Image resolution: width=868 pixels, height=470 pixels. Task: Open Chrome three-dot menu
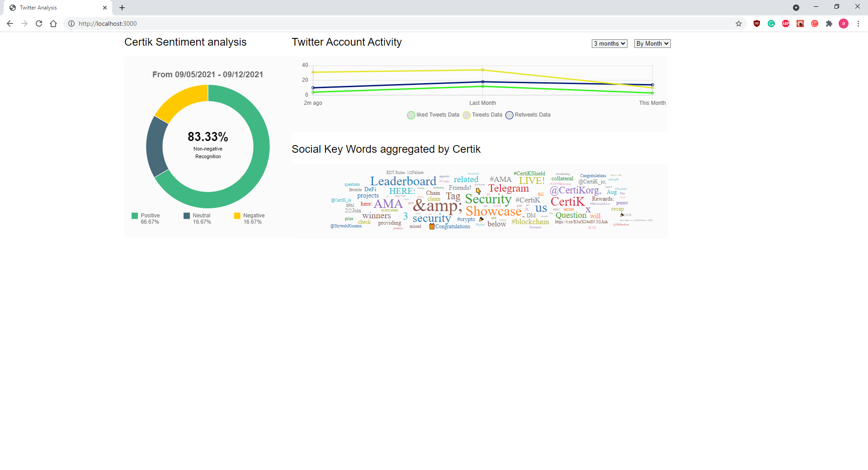tap(858, 23)
